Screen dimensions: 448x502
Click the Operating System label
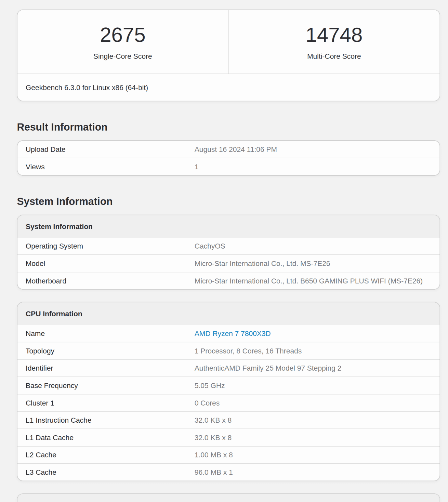pyautogui.click(x=54, y=246)
